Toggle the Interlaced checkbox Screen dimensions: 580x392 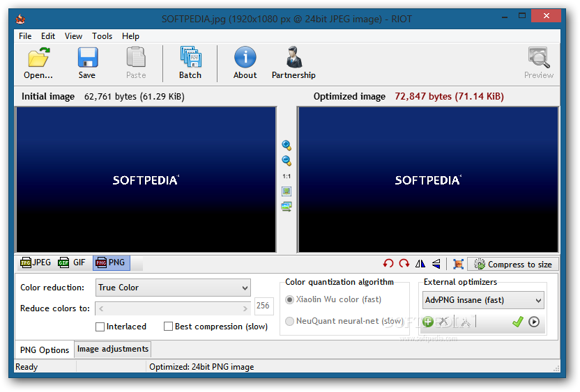pyautogui.click(x=100, y=327)
